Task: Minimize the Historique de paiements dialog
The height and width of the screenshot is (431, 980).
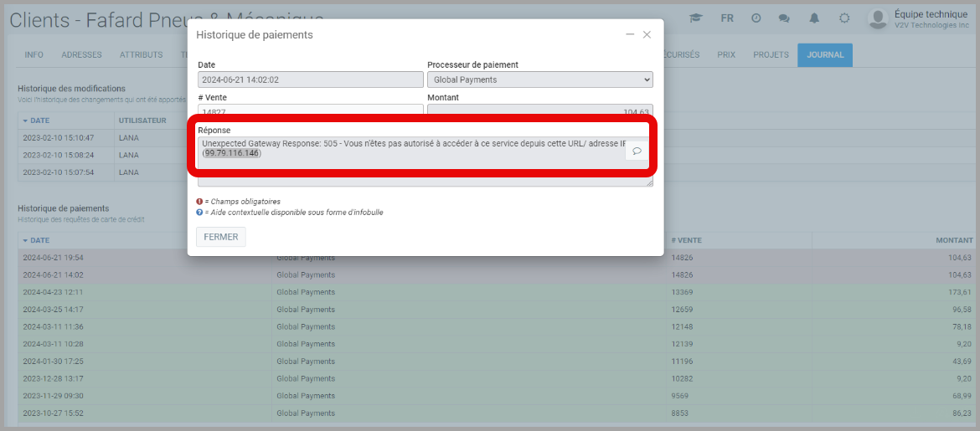Action: [630, 34]
